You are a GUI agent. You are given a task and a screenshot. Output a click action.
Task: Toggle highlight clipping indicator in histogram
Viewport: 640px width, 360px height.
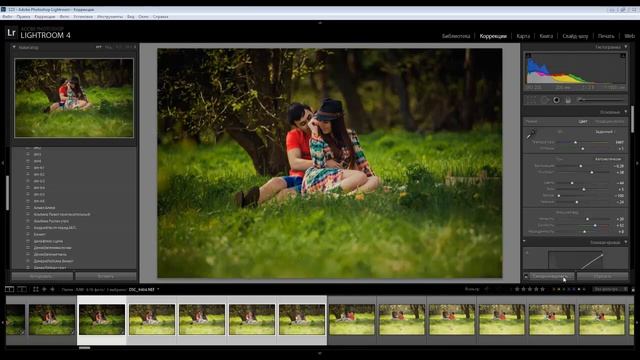623,56
